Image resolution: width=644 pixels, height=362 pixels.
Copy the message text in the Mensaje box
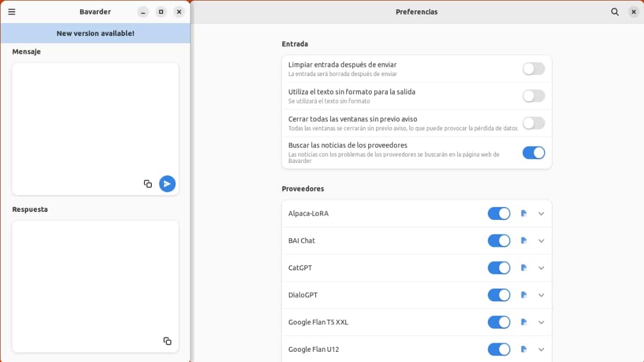[x=148, y=183]
